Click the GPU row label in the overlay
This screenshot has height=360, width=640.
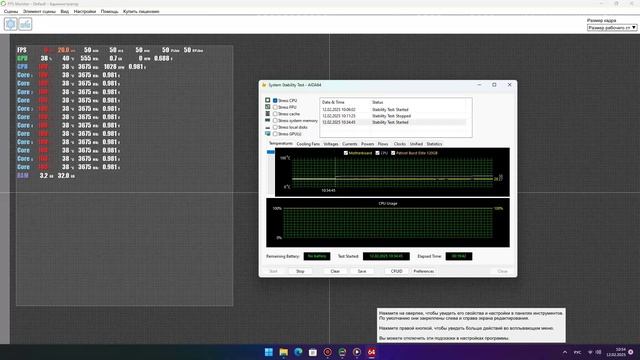tap(22, 58)
